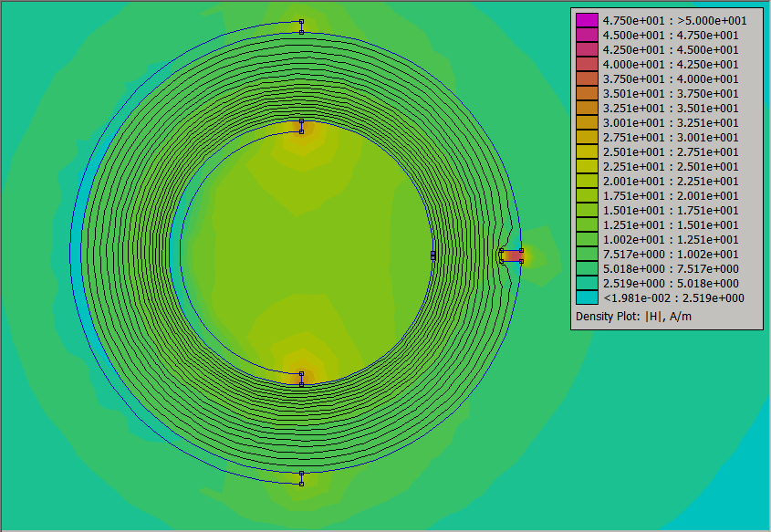This screenshot has height=532, width=771.
Task: Choose the 1.501e+001 : 1.751e+001 green swatch
Action: pyautogui.click(x=587, y=210)
